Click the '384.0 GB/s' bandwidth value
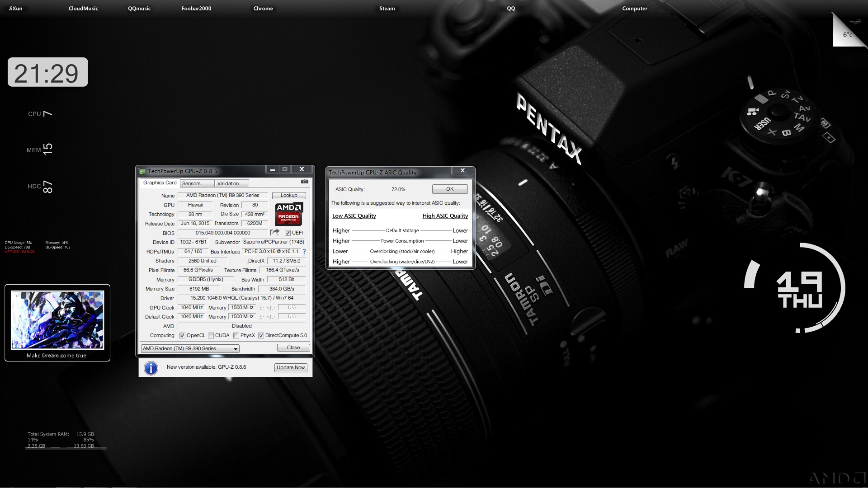Screen dimensions: 868x488 tap(282, 289)
